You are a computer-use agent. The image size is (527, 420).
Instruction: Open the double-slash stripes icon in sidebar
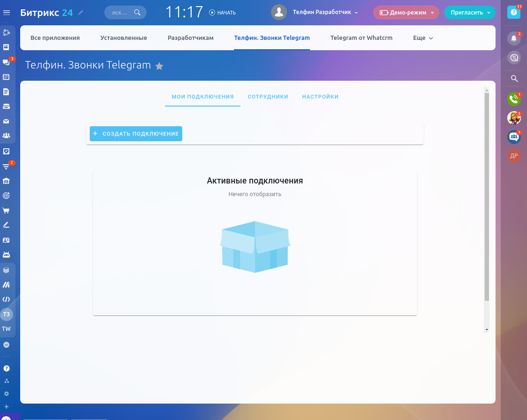pyautogui.click(x=7, y=285)
